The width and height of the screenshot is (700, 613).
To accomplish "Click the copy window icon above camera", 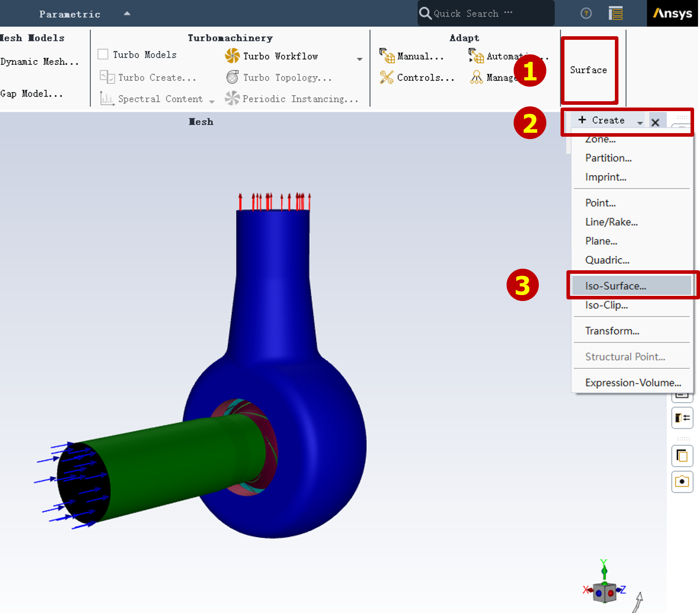I will coord(682,456).
